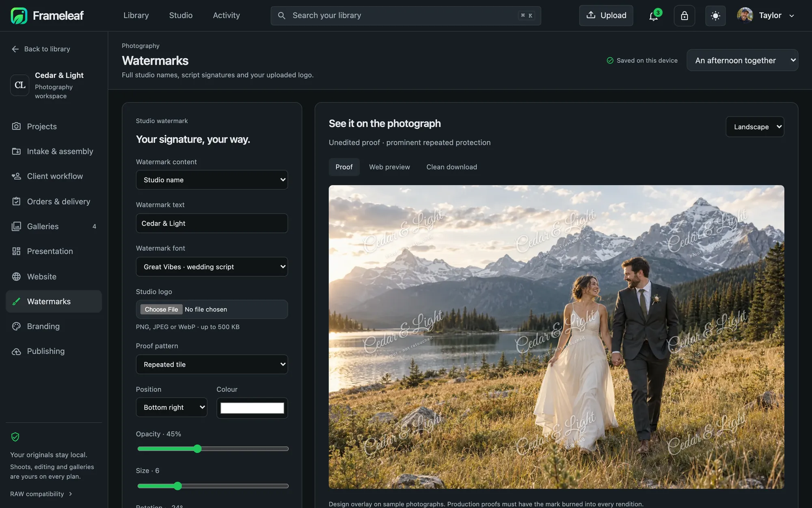Open the Watermark content dropdown

[x=212, y=180]
